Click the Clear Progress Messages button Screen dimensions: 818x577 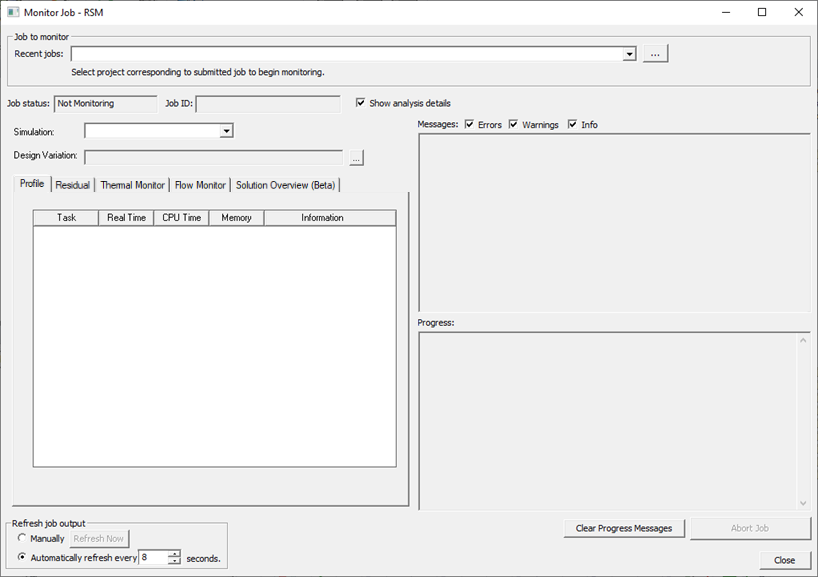click(624, 528)
